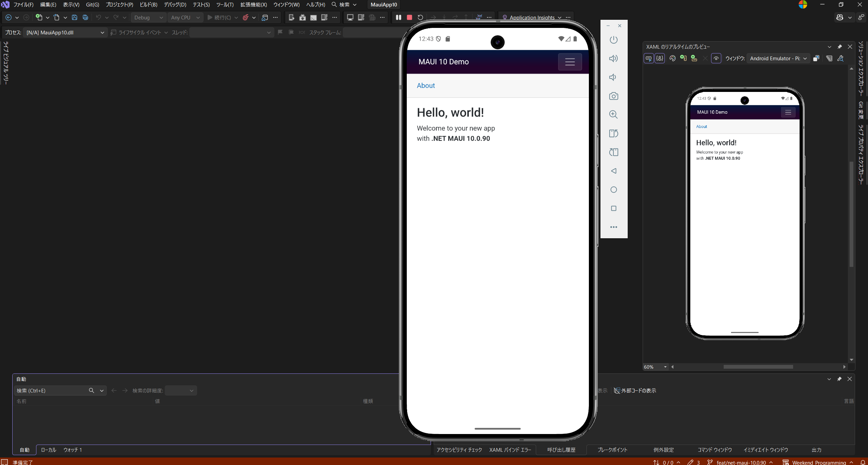Navigate backward with the circled back arrow
Image resolution: width=868 pixels, height=465 pixels.
[x=9, y=17]
